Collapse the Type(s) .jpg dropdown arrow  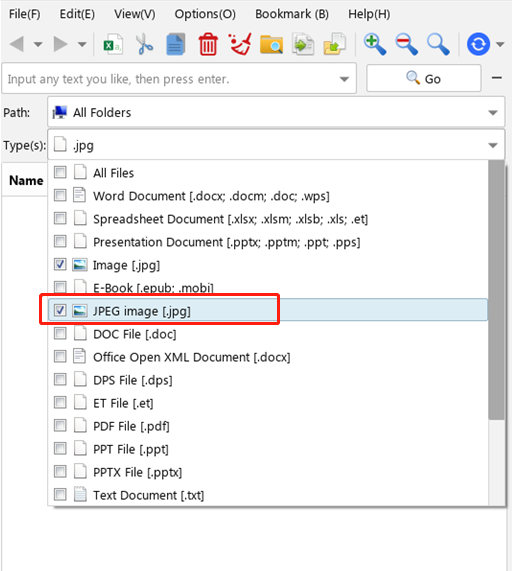coord(493,146)
